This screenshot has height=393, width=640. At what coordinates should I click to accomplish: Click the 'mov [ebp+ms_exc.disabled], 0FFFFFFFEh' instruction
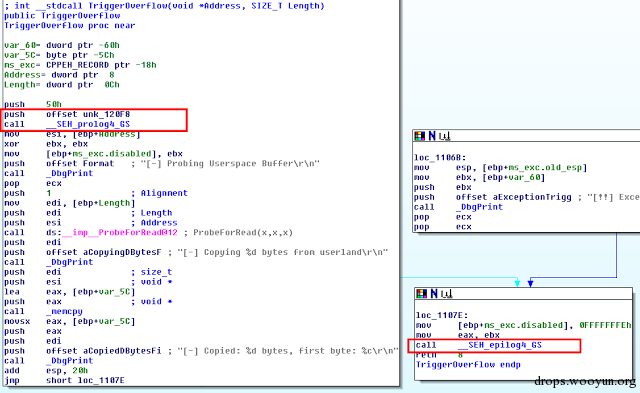[523, 325]
